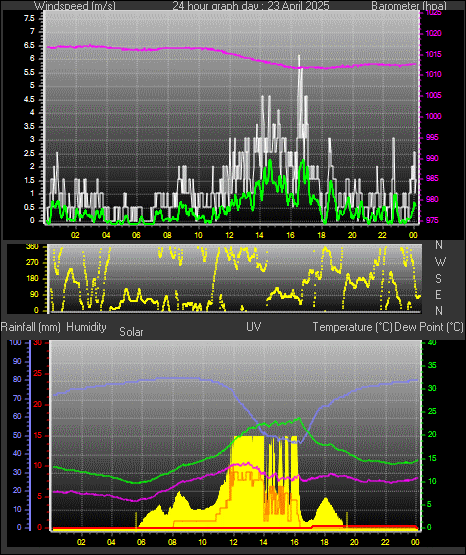The image size is (466, 555).
Task: Click the 'Solar' legend label
Action: point(131,332)
